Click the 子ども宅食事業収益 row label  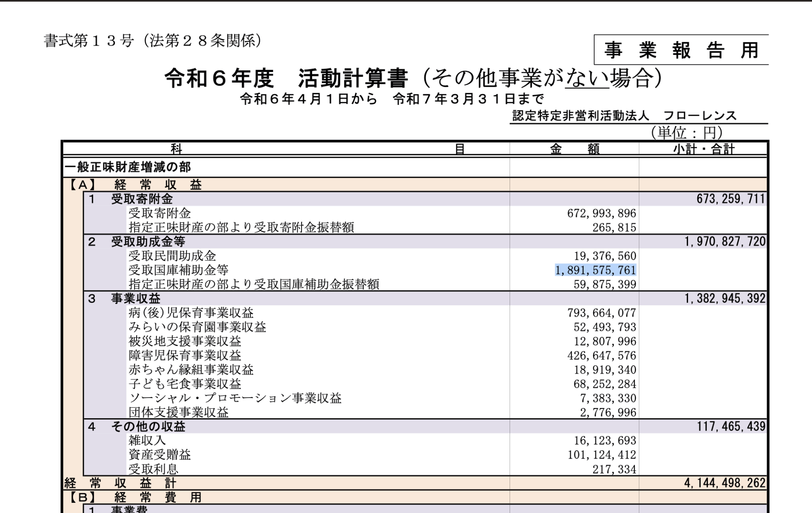click(x=184, y=384)
